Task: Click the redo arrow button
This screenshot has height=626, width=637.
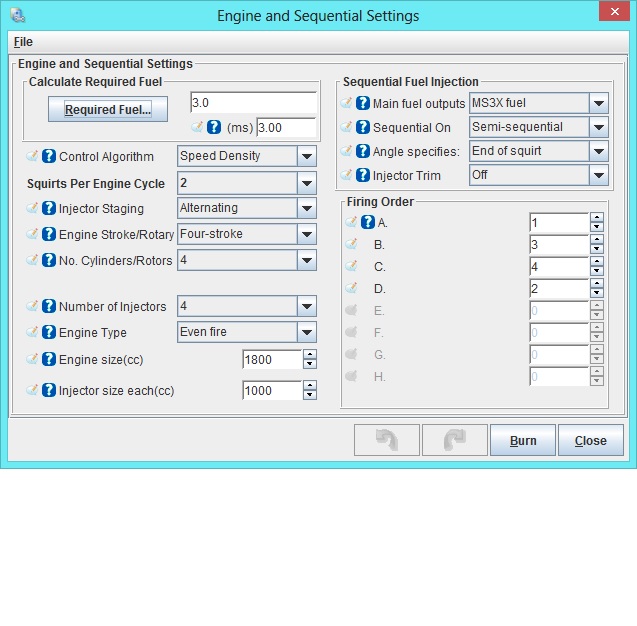Action: click(x=455, y=440)
